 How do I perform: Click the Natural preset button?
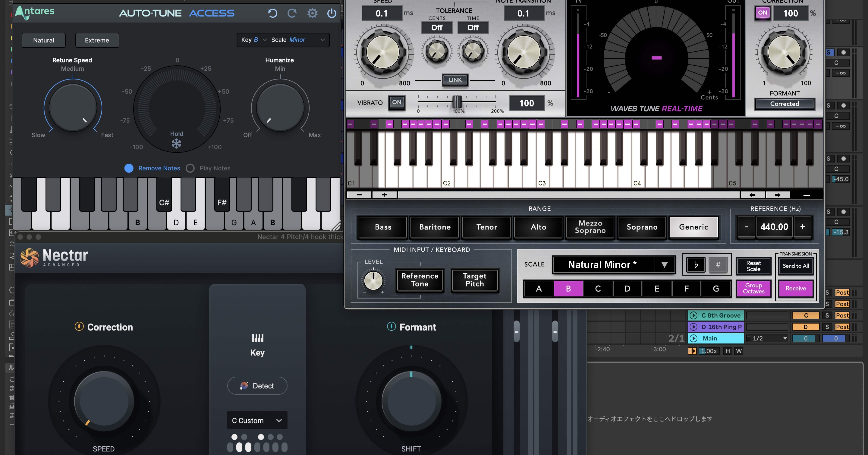coord(43,40)
